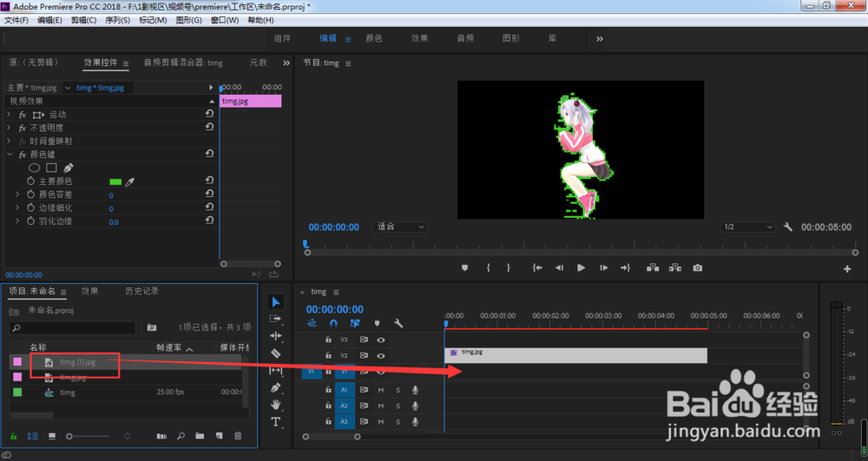Click the green 主要颜色 color swatch
Screen dimensions: 868x461
coord(115,181)
